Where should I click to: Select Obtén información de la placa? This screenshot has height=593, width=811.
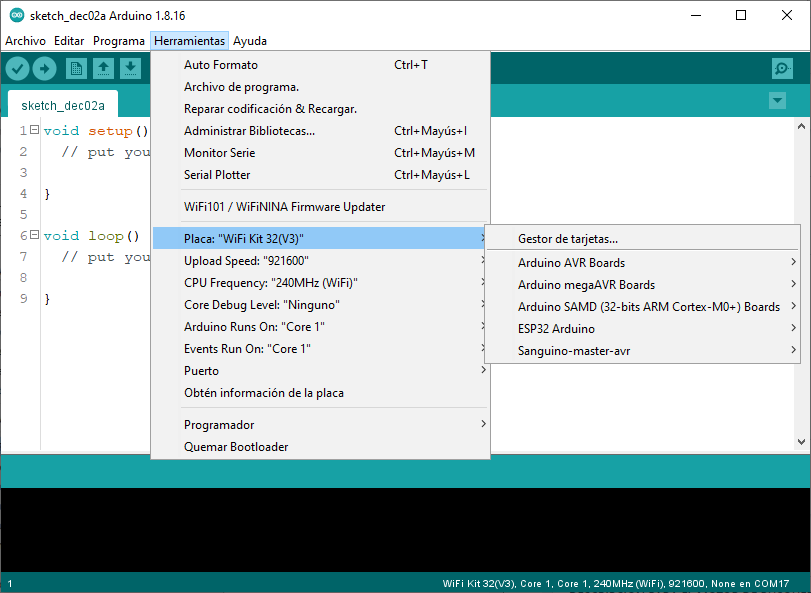click(321, 393)
